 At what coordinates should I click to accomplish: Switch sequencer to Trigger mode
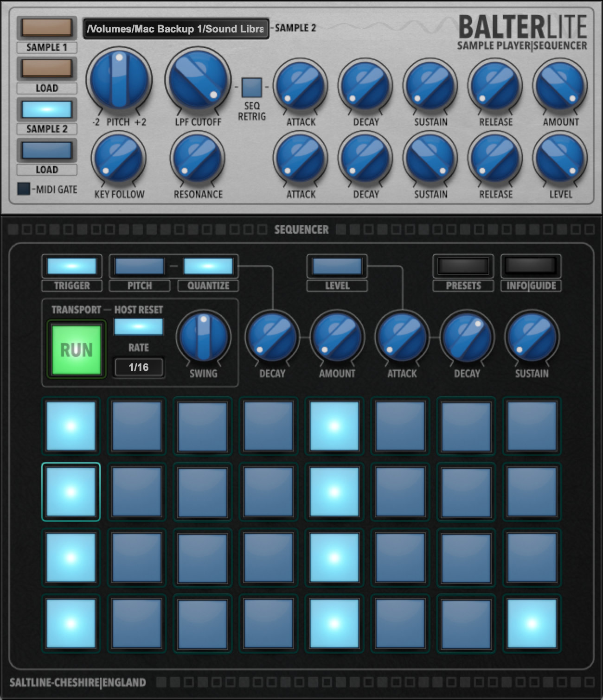pyautogui.click(x=72, y=267)
